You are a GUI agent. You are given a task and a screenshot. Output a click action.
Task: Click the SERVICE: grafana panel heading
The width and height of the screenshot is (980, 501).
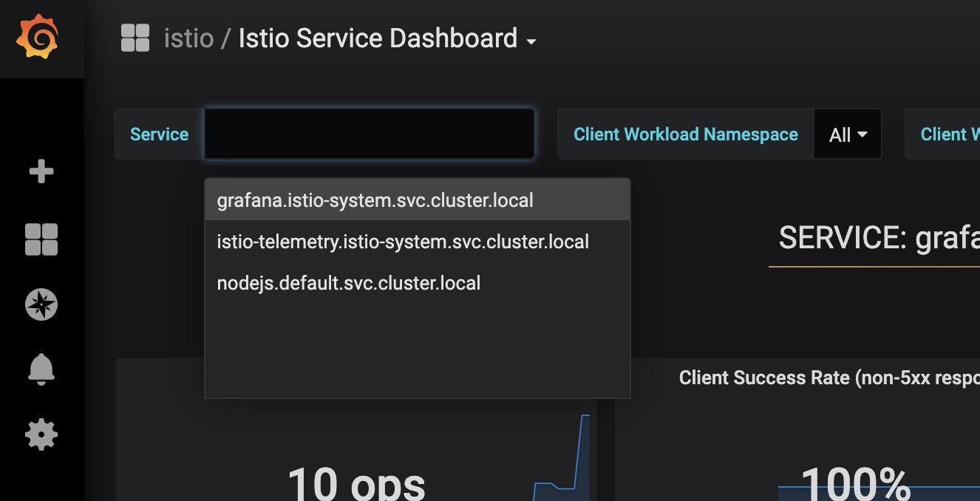coord(879,235)
